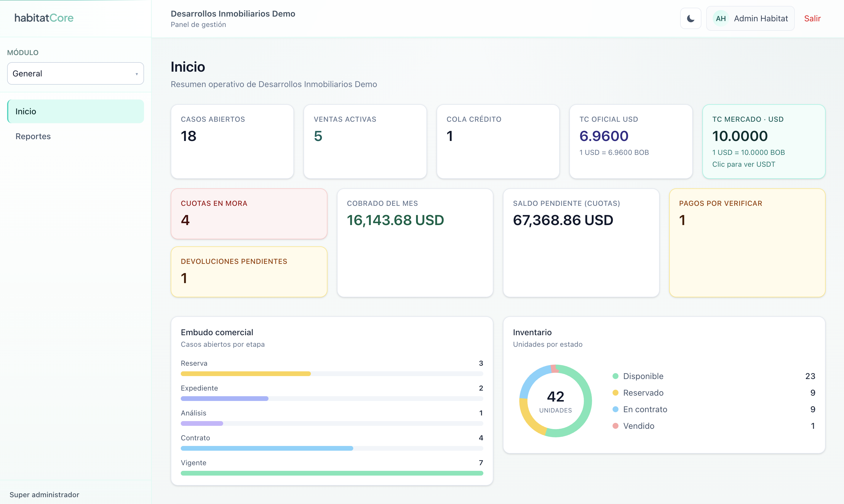844x504 pixels.
Task: Open the Devoluciones Pendientes card
Action: 249,272
